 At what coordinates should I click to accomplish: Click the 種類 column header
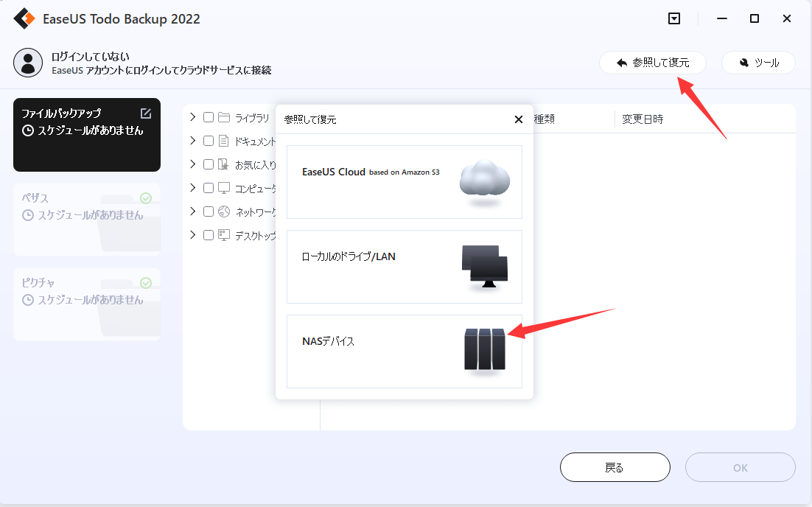pos(545,119)
